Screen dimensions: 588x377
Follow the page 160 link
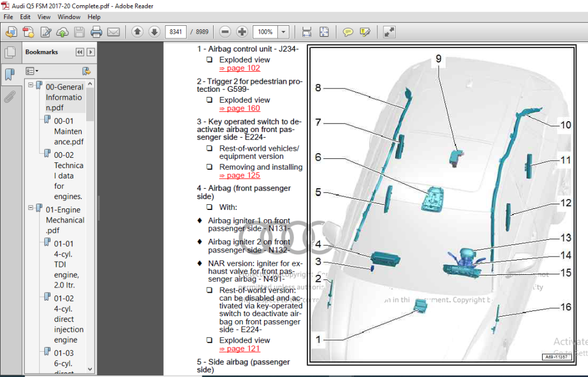239,108
